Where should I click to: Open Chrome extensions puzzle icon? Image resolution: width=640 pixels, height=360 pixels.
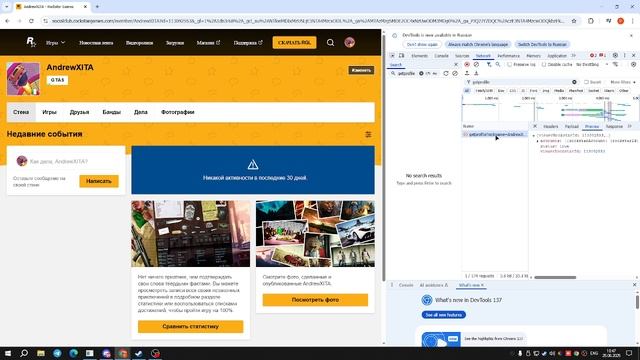[x=591, y=21]
